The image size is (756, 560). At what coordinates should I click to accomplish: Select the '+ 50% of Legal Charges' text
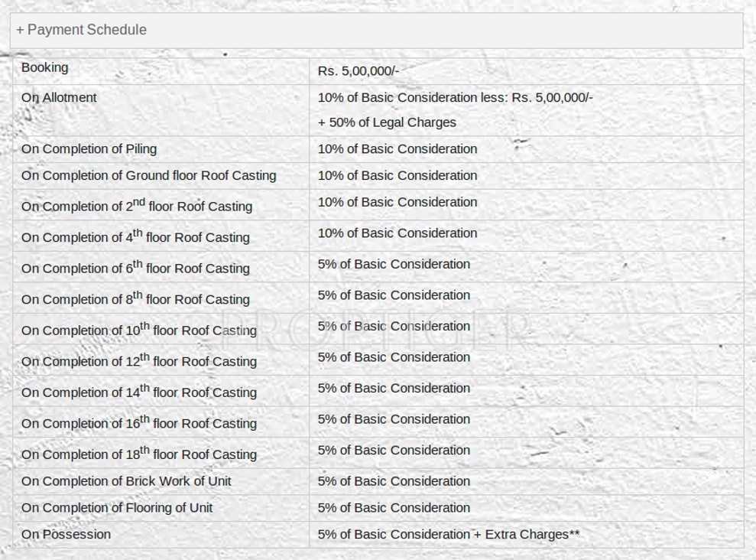[x=387, y=122]
